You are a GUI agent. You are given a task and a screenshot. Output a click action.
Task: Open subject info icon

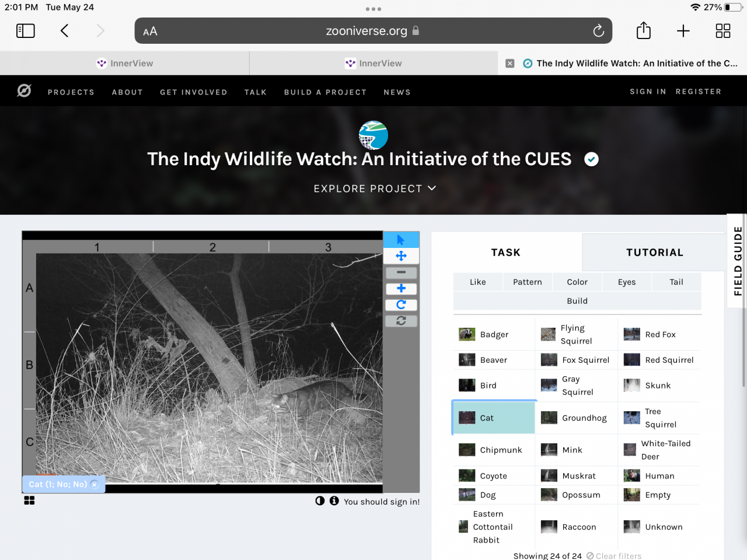[x=334, y=501]
